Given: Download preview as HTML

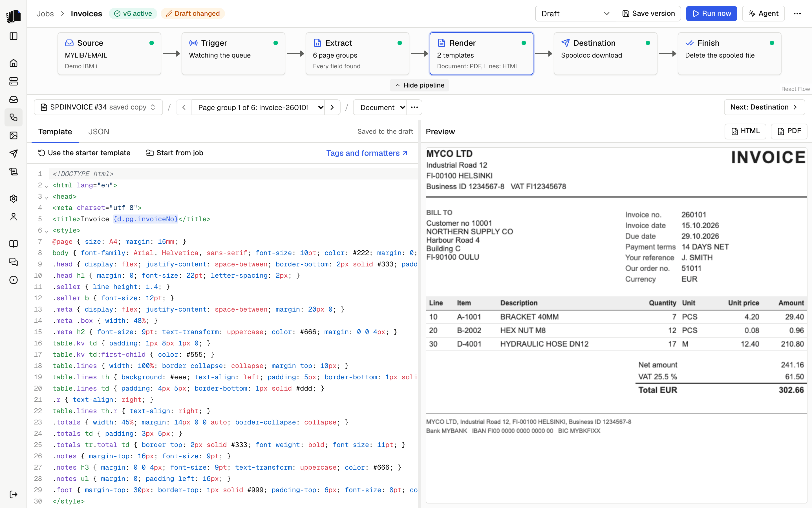Looking at the screenshot, I should [x=745, y=131].
